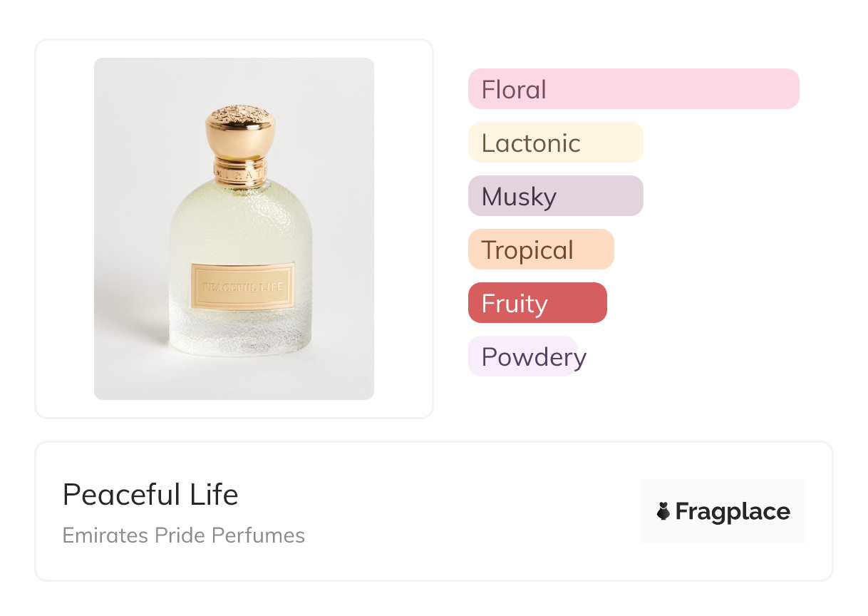868x616 pixels.
Task: Click the pale green glass body above the plate
Action: (x=240, y=221)
